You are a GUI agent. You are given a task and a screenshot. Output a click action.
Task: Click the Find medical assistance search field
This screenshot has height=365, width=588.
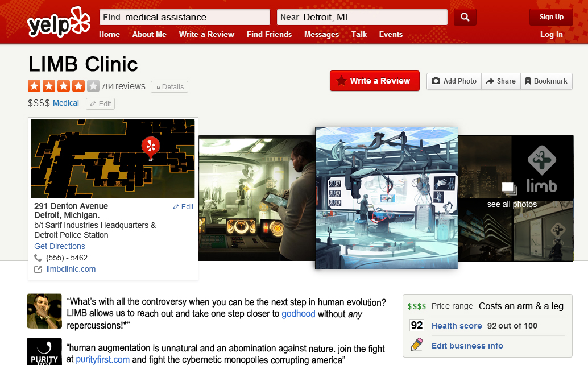coord(184,17)
